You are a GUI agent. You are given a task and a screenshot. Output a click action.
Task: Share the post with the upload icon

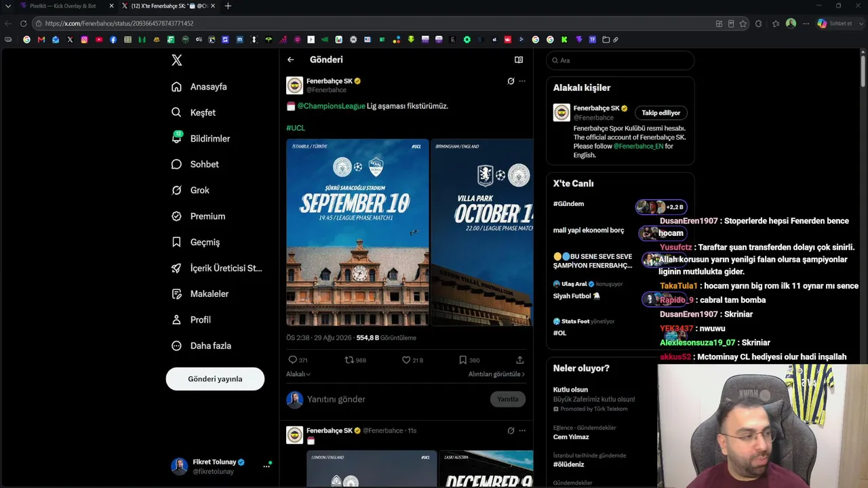[520, 360]
